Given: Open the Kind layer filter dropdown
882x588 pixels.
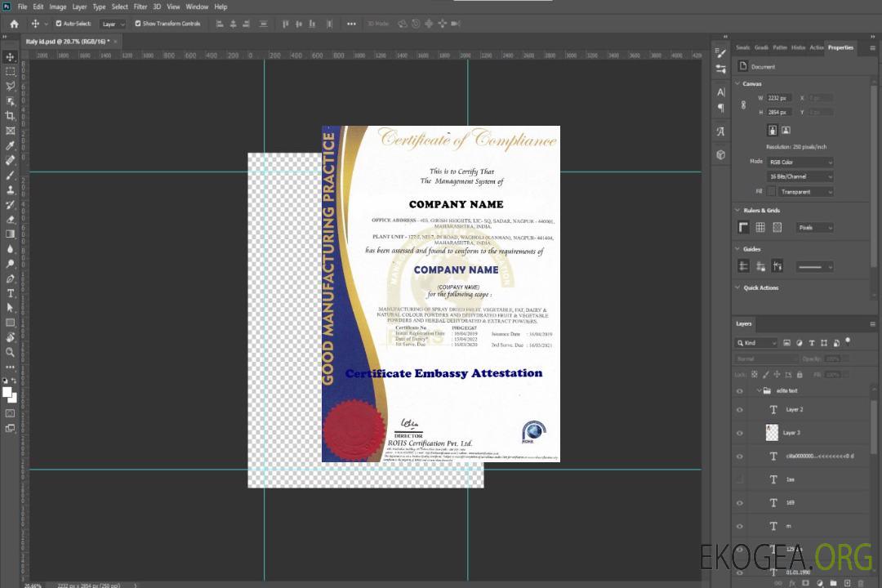Looking at the screenshot, I should pyautogui.click(x=756, y=343).
